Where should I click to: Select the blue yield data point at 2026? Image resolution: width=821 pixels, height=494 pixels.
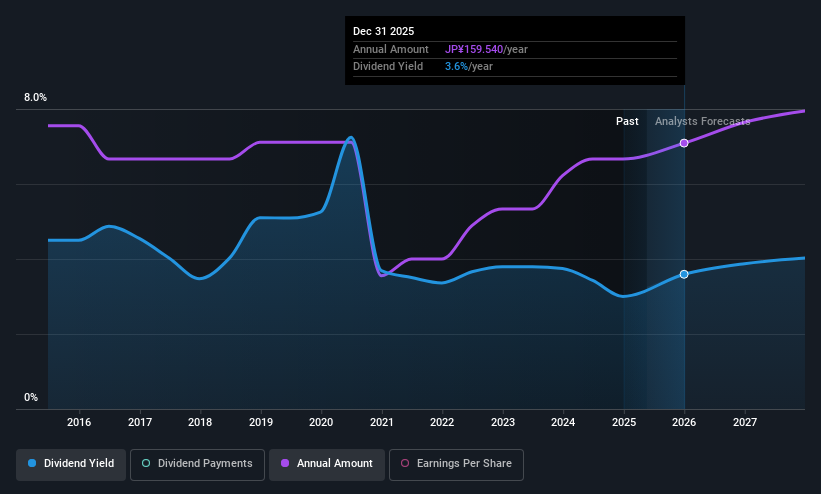click(x=684, y=275)
